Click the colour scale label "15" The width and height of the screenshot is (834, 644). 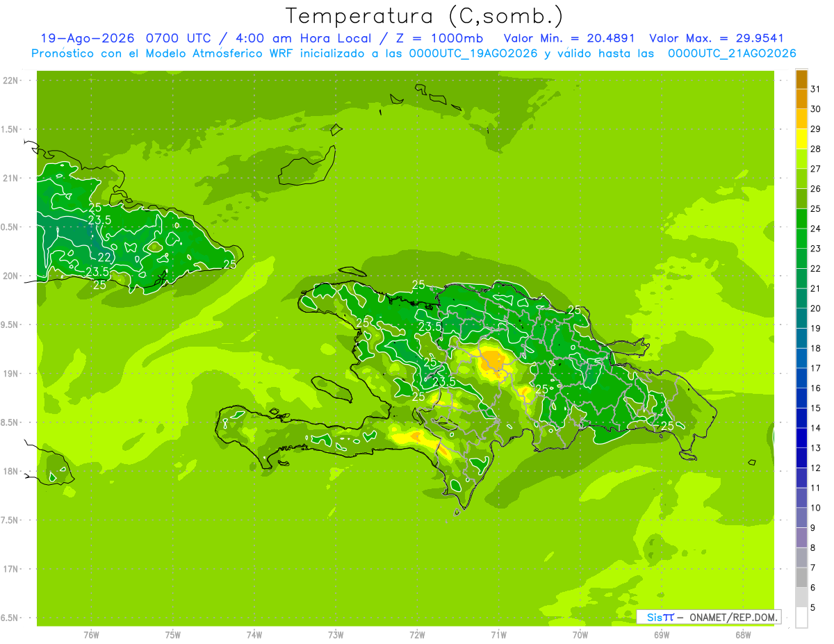pos(815,408)
